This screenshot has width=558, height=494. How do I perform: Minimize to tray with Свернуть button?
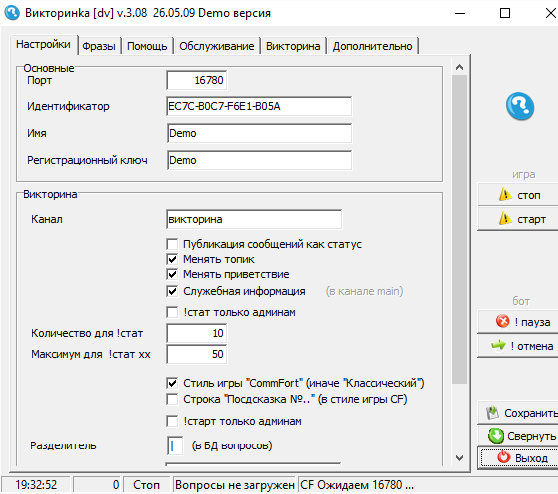tap(518, 435)
